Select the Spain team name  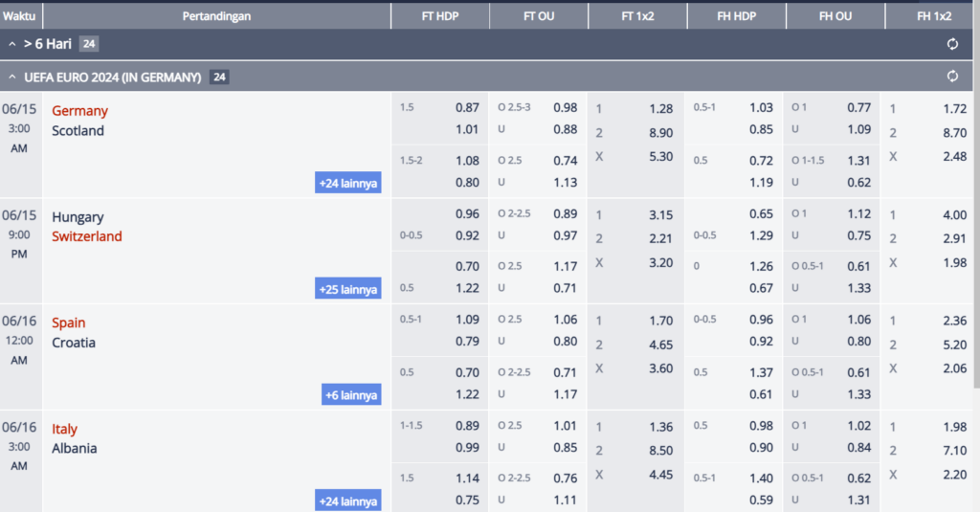(x=68, y=323)
